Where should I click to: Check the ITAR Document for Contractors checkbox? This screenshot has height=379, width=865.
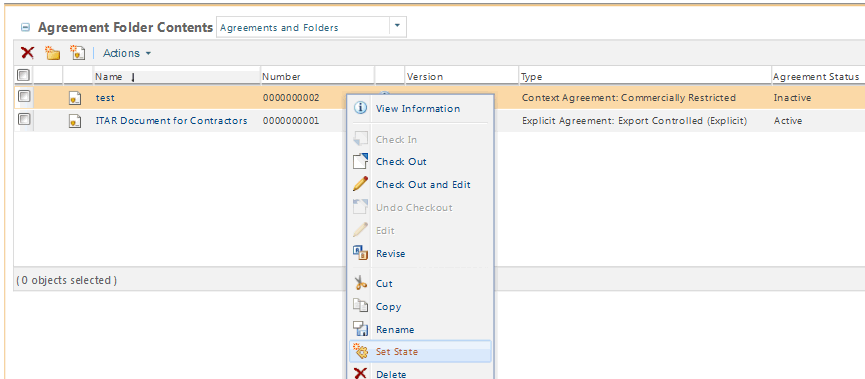click(x=24, y=119)
